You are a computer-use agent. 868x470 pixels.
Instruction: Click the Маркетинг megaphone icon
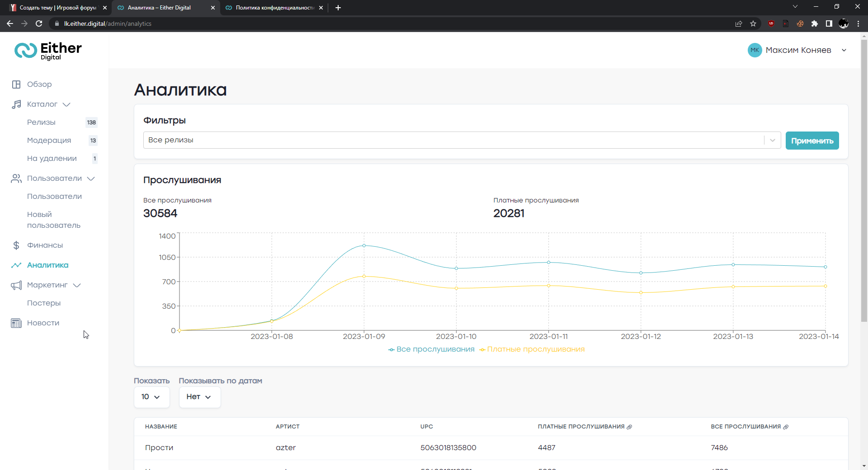tap(16, 285)
